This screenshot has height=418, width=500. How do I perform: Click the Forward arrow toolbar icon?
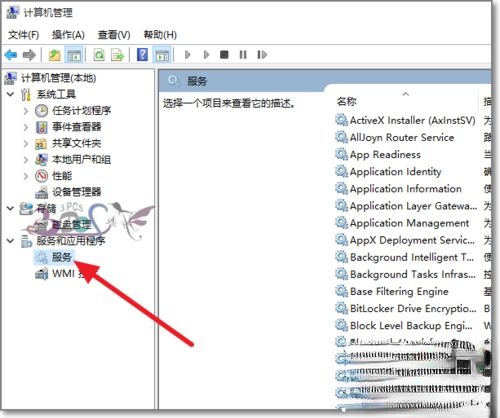(29, 54)
